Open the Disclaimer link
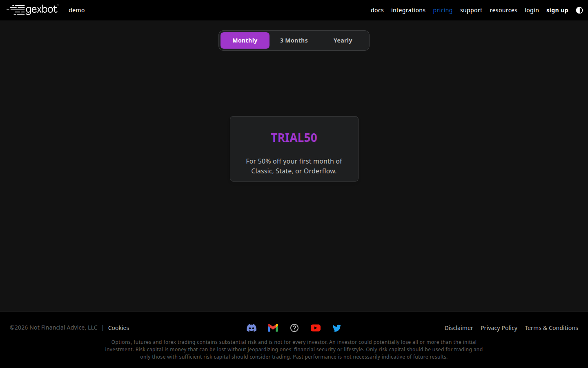 (x=459, y=328)
